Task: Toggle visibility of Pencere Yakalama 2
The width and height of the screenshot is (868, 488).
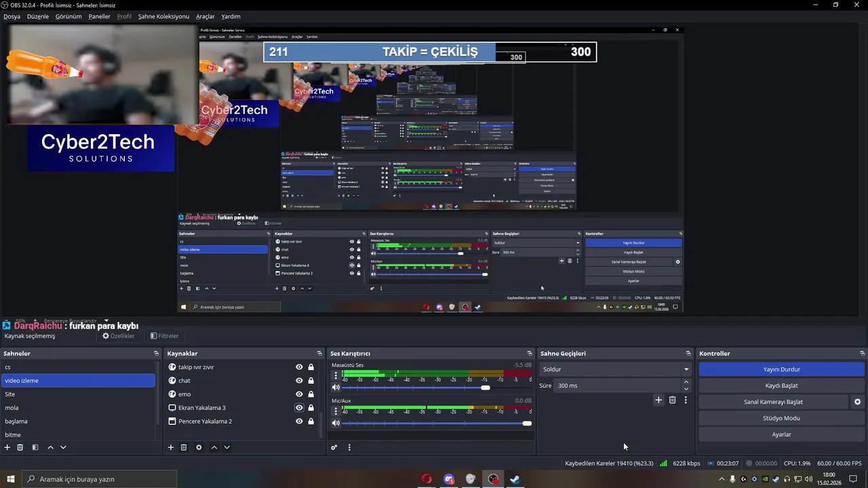Action: (299, 422)
